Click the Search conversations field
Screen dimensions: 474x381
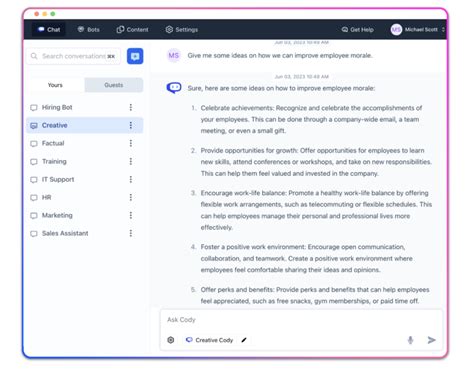73,56
